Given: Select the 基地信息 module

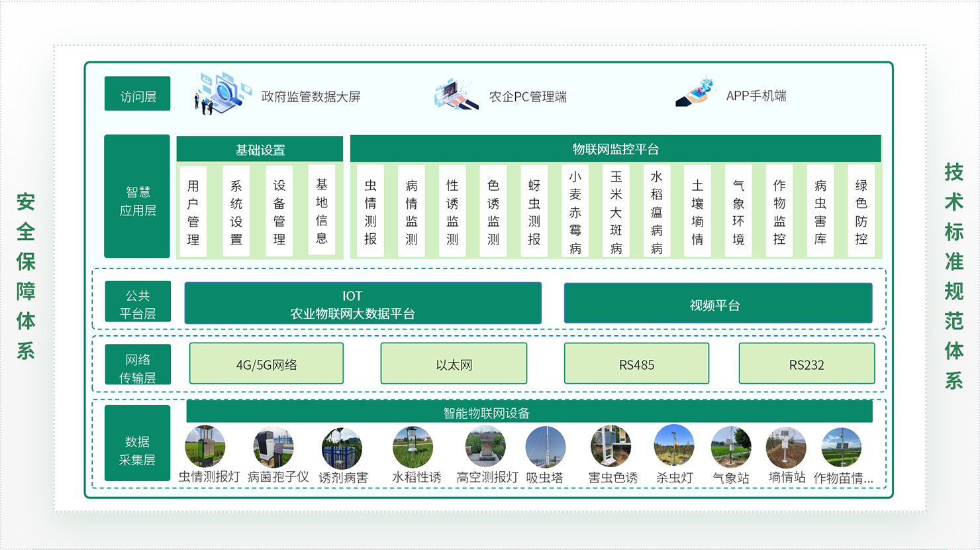Looking at the screenshot, I should click(322, 210).
